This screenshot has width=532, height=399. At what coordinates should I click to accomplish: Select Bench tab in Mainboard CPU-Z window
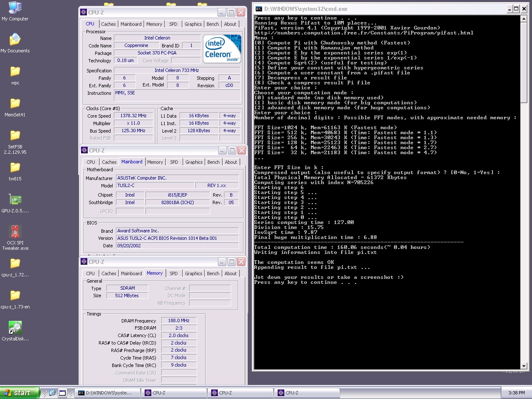coord(214,162)
